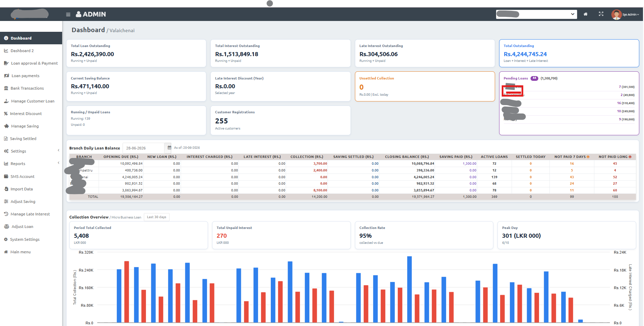Click the Branch Daily Loan Balance date field
Viewport: 644px width, 326px height.
[143, 148]
